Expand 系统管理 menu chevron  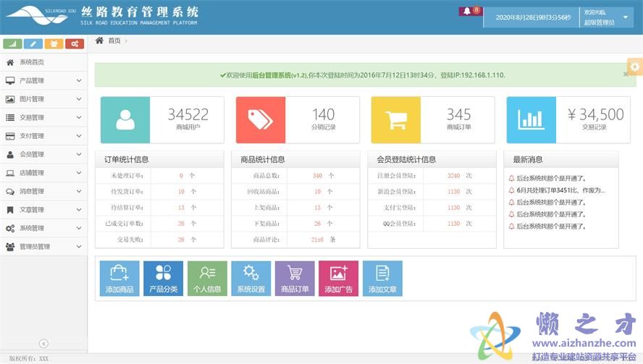tap(79, 229)
